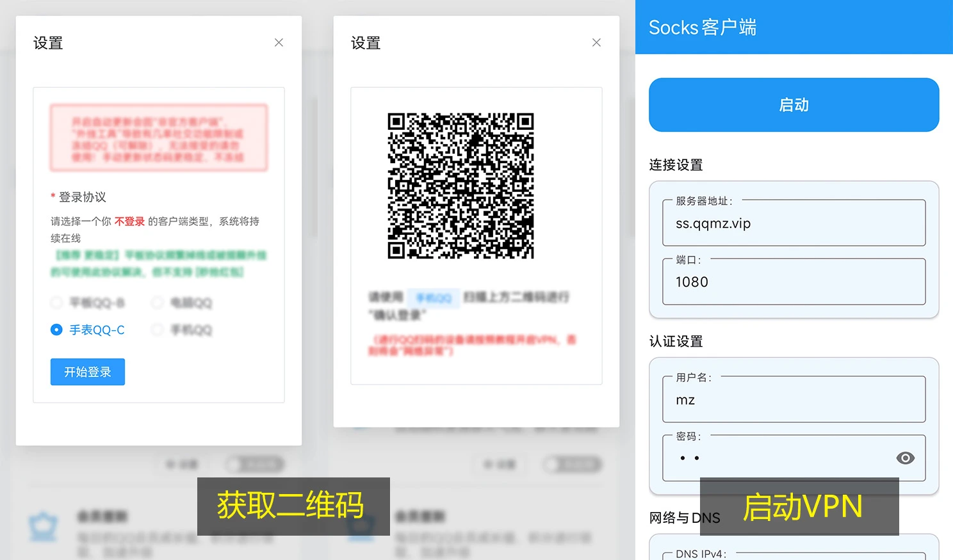Viewport: 953px width, 560px height.
Task: Click the 手机QQ tag below the QR code
Action: (x=434, y=298)
